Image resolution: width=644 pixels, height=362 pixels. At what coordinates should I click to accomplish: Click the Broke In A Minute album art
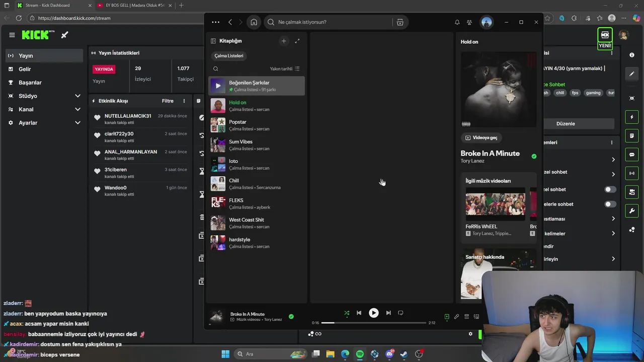pyautogui.click(x=499, y=89)
